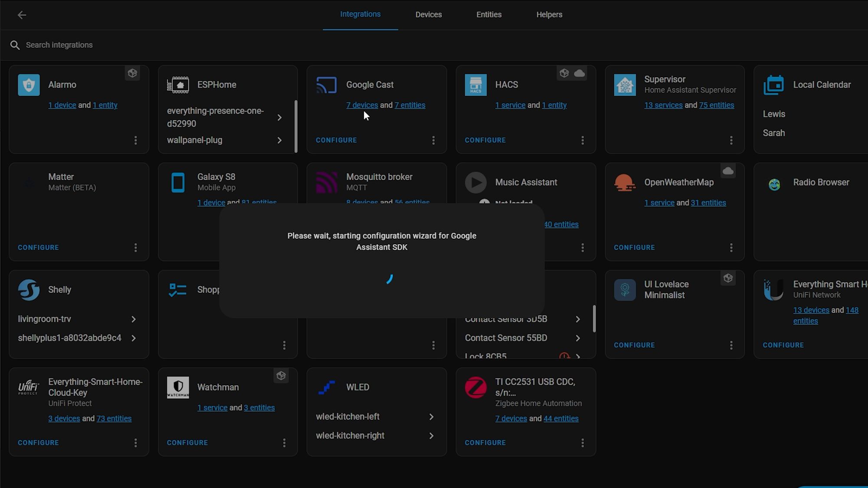Viewport: 868px width, 488px height.
Task: Click the Search integrations input field
Action: (59, 45)
